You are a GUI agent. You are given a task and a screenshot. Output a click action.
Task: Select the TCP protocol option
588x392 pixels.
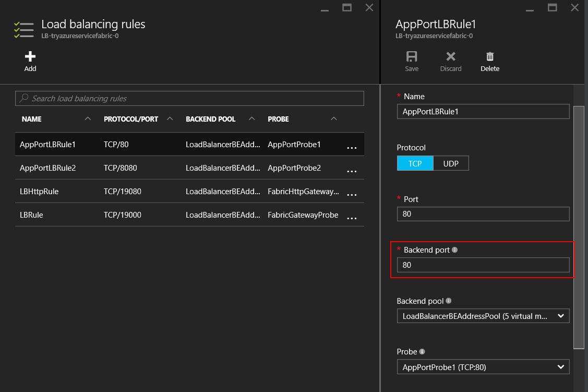(415, 163)
